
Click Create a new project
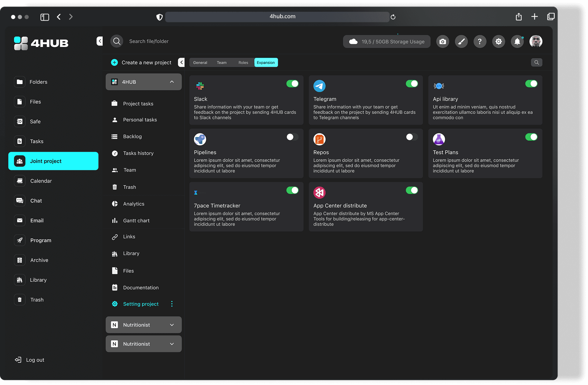click(141, 63)
